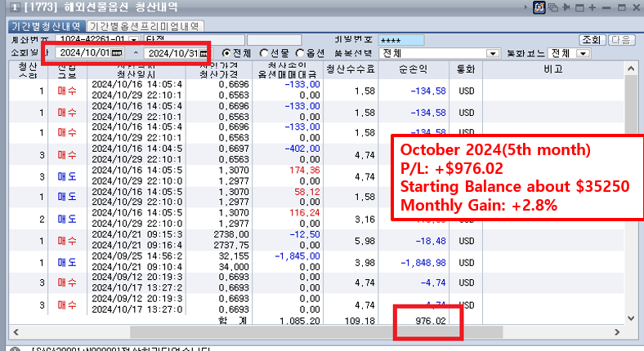Open the end date calendar picker icon
Viewport: 644px width, 351px height.
pyautogui.click(x=203, y=53)
